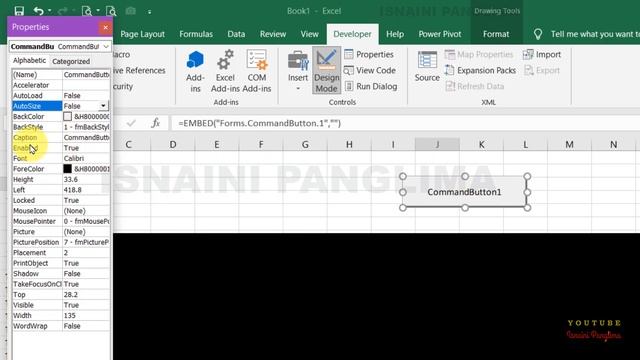This screenshot has height=360, width=640.
Task: Switch to the Page Layout tab
Action: (x=142, y=34)
